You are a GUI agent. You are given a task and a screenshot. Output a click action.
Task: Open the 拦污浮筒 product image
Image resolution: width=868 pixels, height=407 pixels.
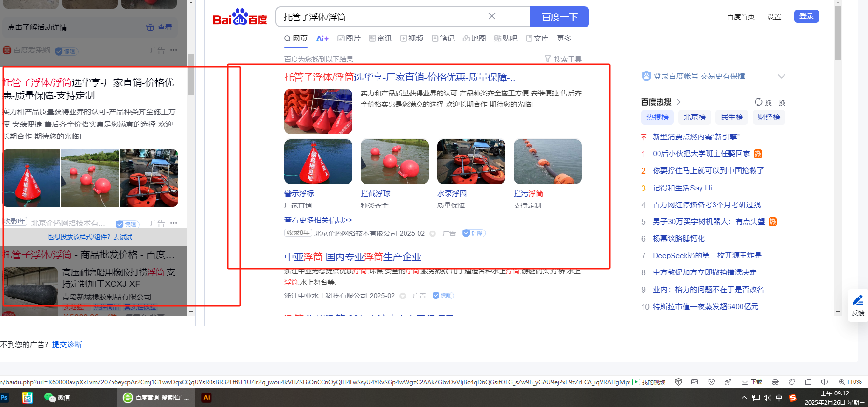[x=547, y=162]
